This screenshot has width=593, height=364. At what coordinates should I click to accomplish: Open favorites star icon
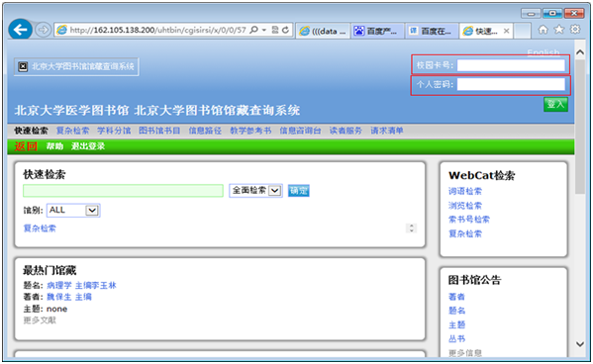point(559,30)
